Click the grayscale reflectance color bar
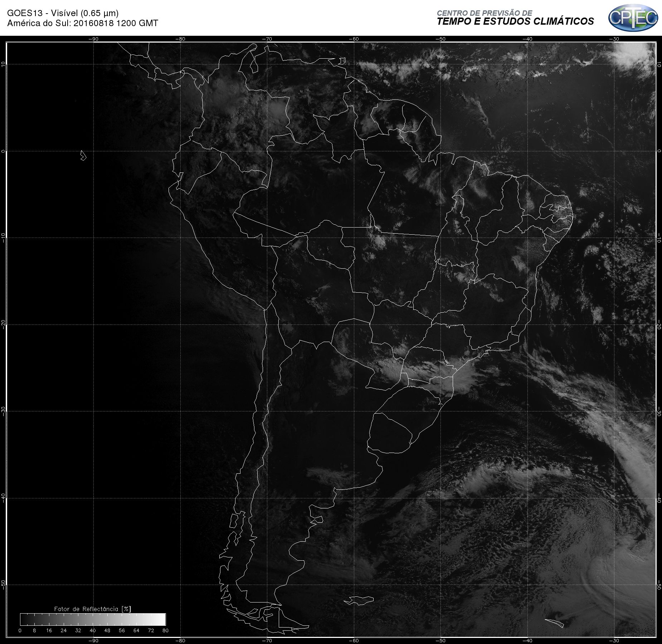Viewport: 662px width, 644px height. click(x=93, y=619)
